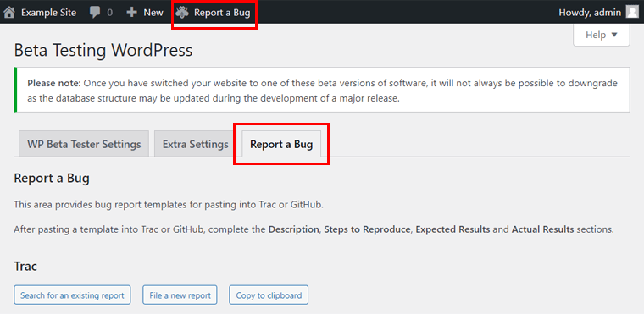Click the Trac section heading
Screen dimensions: 644x314
tap(25, 266)
